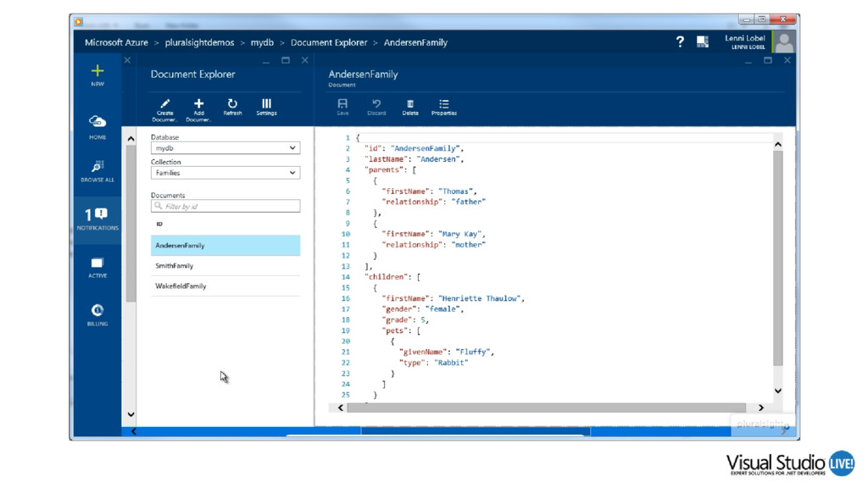Viewport: 868px width, 488px height.
Task: Open the Home cloud icon
Action: (x=97, y=121)
